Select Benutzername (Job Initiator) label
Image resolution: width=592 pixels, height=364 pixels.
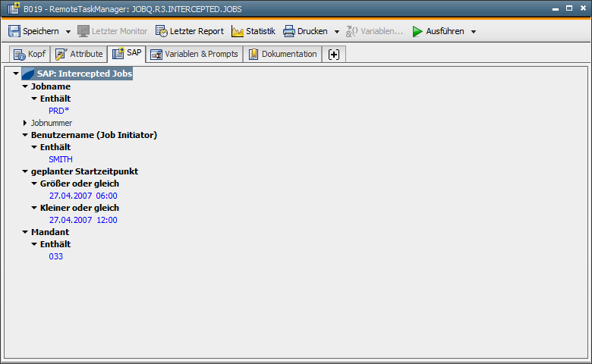pyautogui.click(x=94, y=135)
